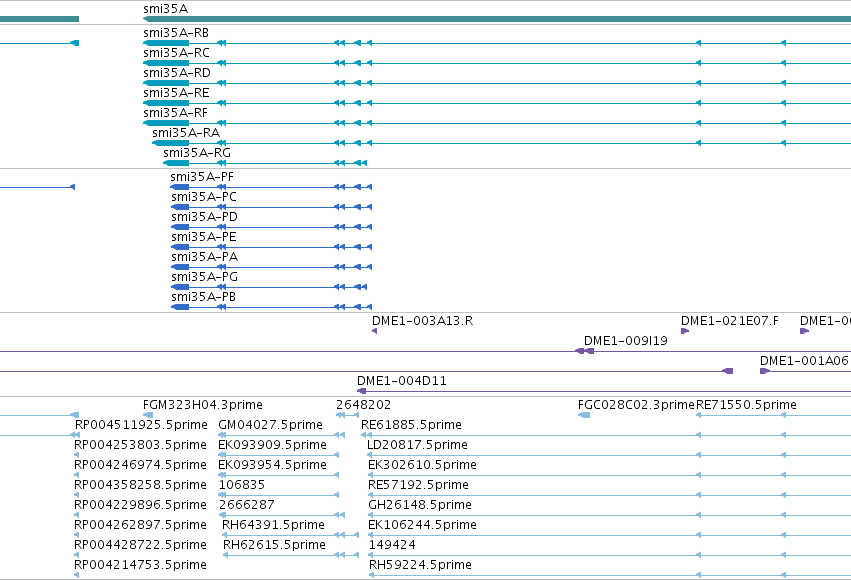Select the EK093954.5prime EST label
Viewport: 851px width, 580px height.
pyautogui.click(x=272, y=466)
